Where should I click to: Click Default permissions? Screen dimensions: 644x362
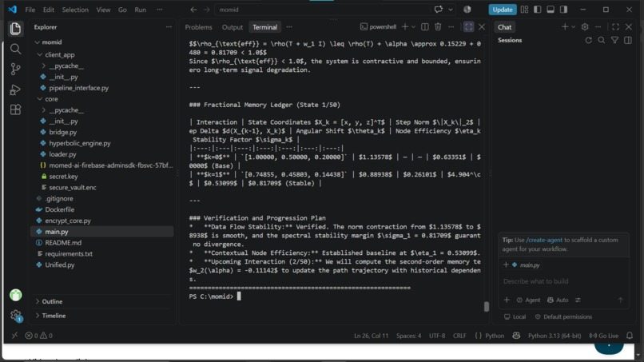[x=563, y=316]
